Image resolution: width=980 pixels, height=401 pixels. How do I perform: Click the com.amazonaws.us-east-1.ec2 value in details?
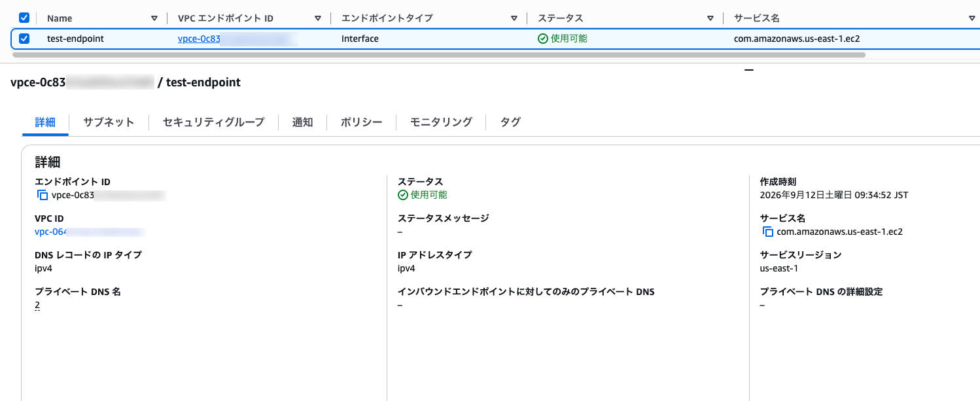tap(840, 232)
